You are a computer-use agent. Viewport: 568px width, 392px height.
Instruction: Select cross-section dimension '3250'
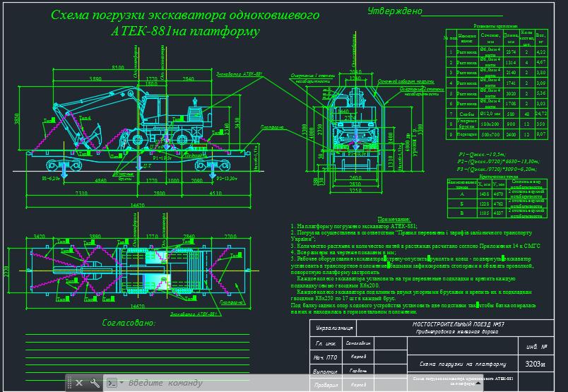(355, 190)
